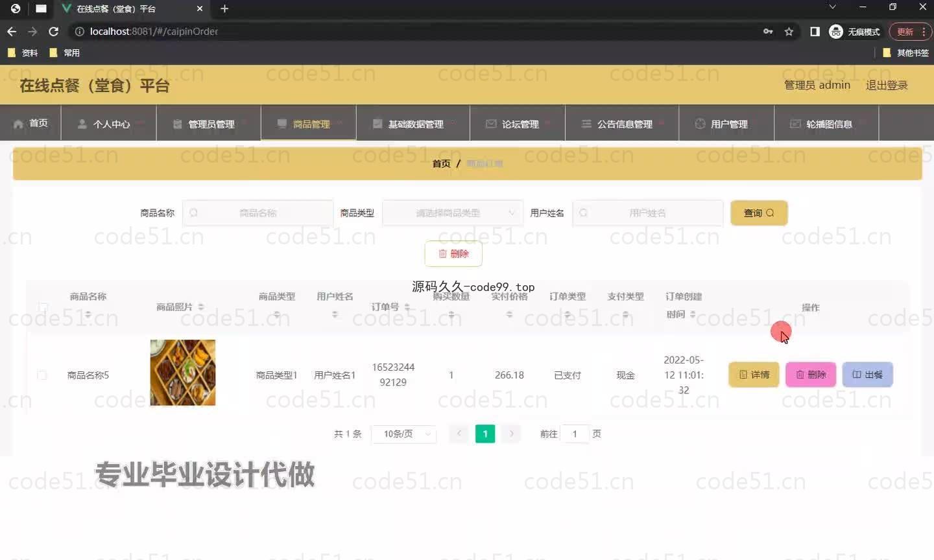Tick the checkbox for the 商品名称5 row
The image size is (934, 560).
[x=42, y=375]
